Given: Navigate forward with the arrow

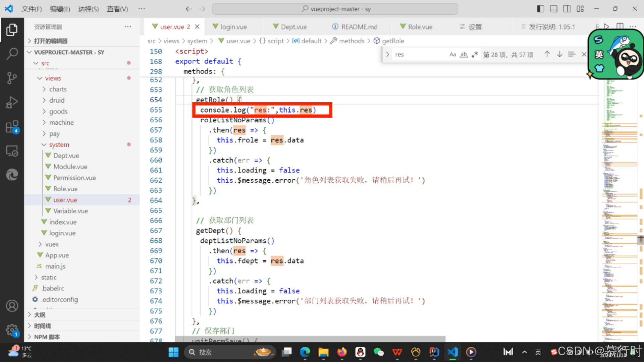Looking at the screenshot, I should click(202, 9).
